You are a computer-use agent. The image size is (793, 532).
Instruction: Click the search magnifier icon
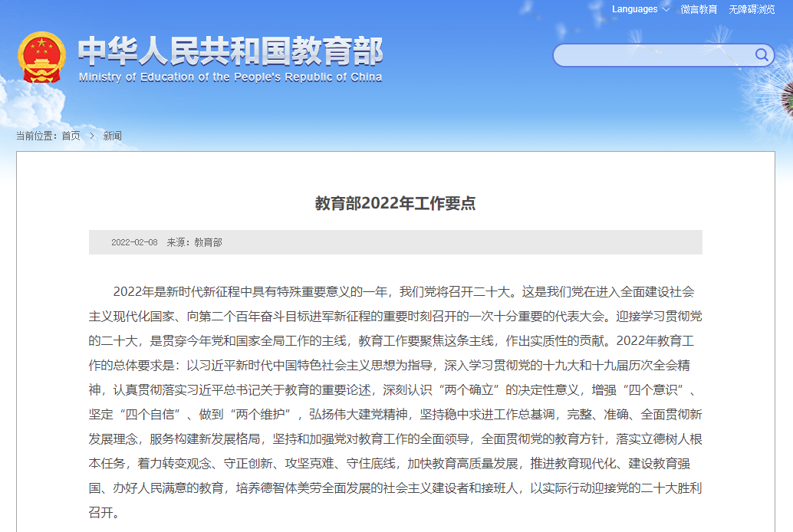[x=762, y=54]
